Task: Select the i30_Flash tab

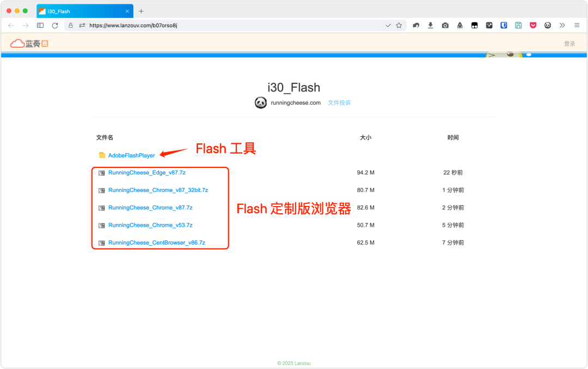Action: point(85,11)
